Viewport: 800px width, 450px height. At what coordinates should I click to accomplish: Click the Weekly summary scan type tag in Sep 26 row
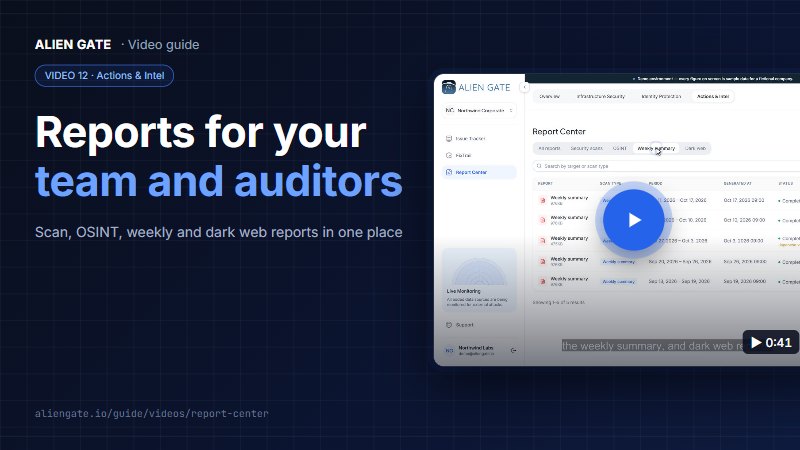[x=618, y=262]
